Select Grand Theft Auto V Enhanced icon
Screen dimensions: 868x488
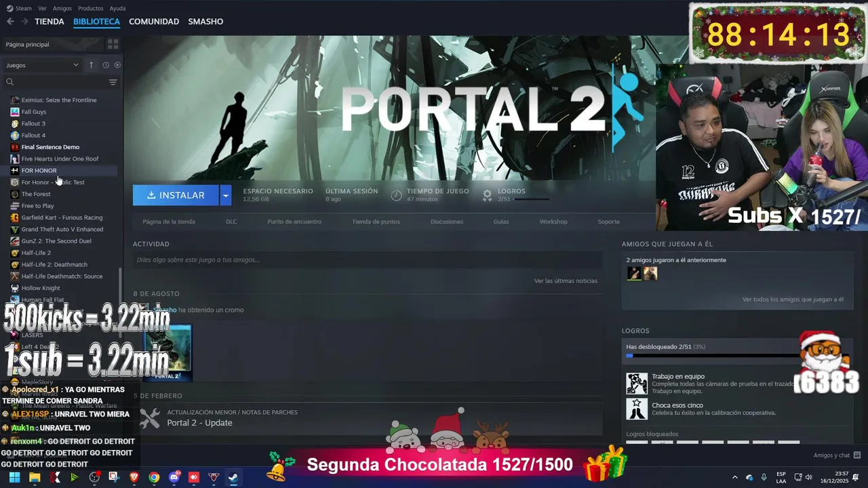point(15,229)
